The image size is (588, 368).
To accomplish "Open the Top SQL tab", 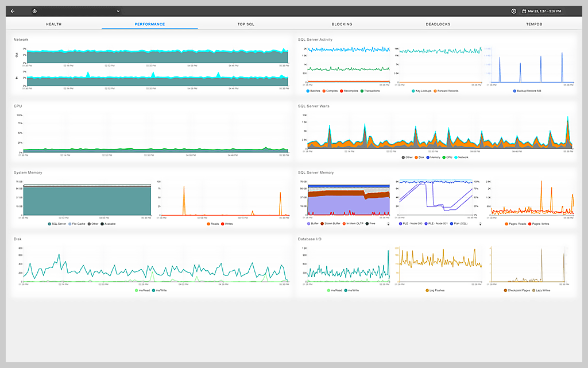I will (246, 24).
